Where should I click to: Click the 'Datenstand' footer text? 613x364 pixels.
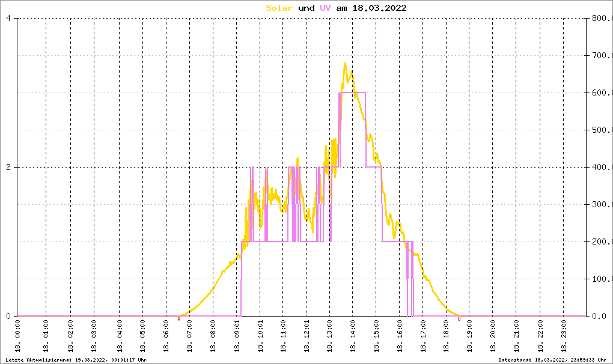coord(552,360)
